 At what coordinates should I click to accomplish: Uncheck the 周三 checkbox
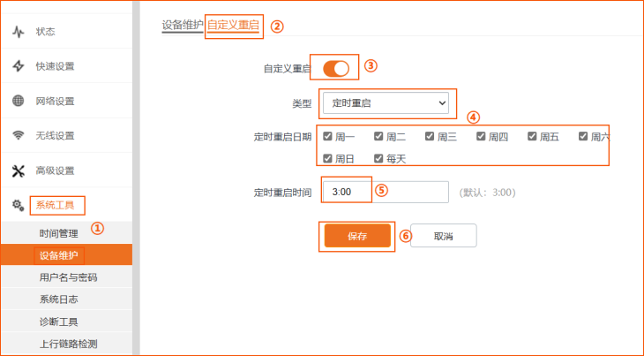430,136
